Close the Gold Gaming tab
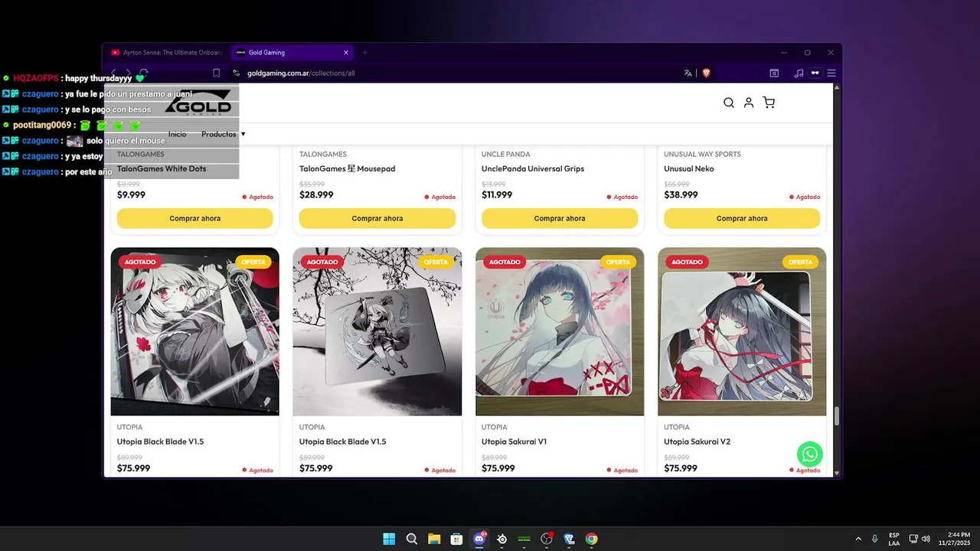This screenshot has height=551, width=980. pos(346,53)
